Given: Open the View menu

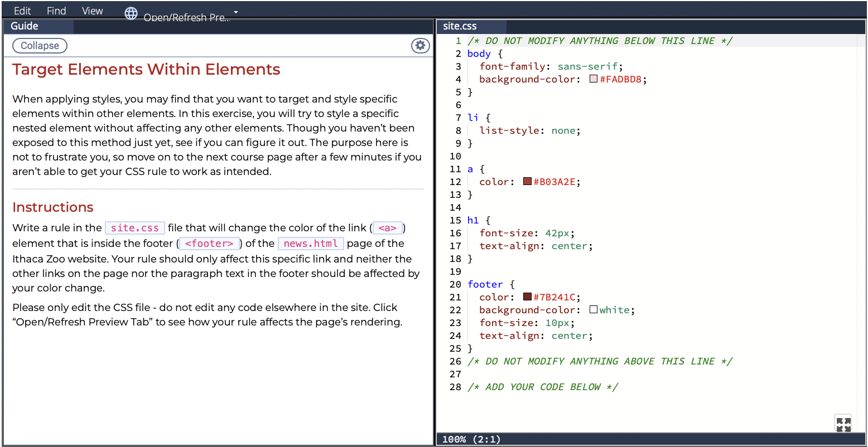Looking at the screenshot, I should [x=92, y=10].
